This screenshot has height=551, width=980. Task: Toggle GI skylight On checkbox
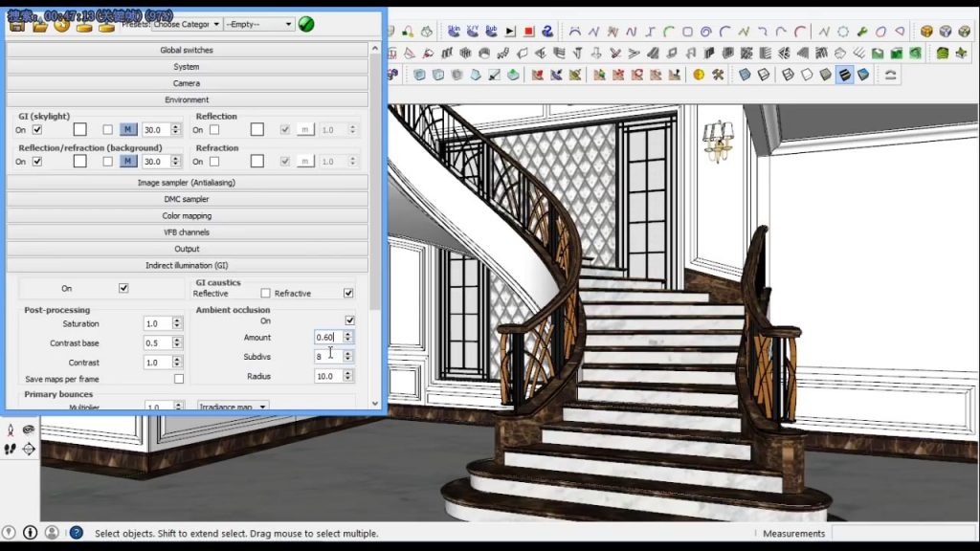[37, 130]
